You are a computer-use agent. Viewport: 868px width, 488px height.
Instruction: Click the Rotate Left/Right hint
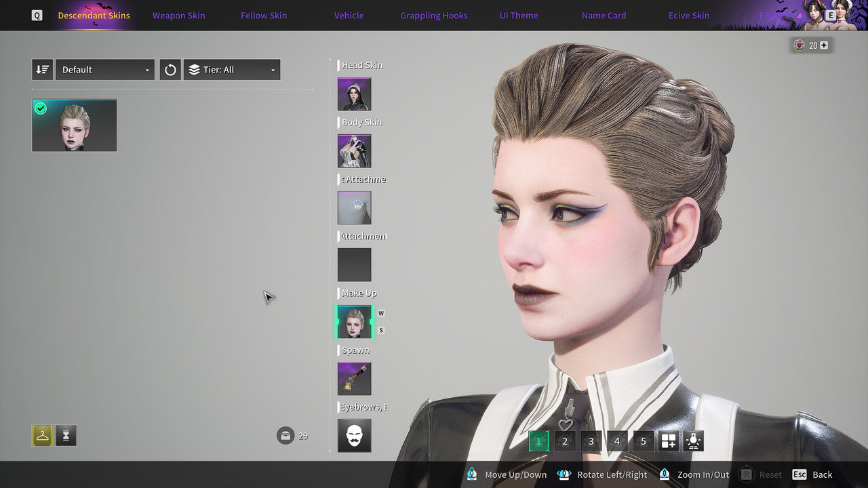coord(601,474)
